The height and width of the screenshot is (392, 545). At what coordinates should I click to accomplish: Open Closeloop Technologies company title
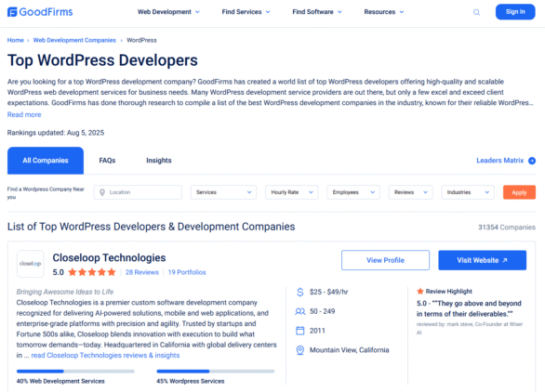click(109, 257)
